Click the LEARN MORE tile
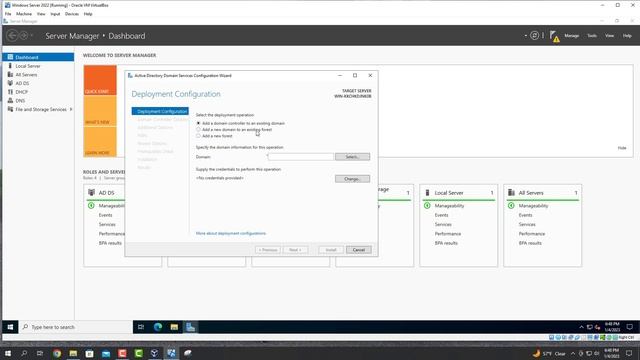This screenshot has height=360, width=640. tap(100, 142)
